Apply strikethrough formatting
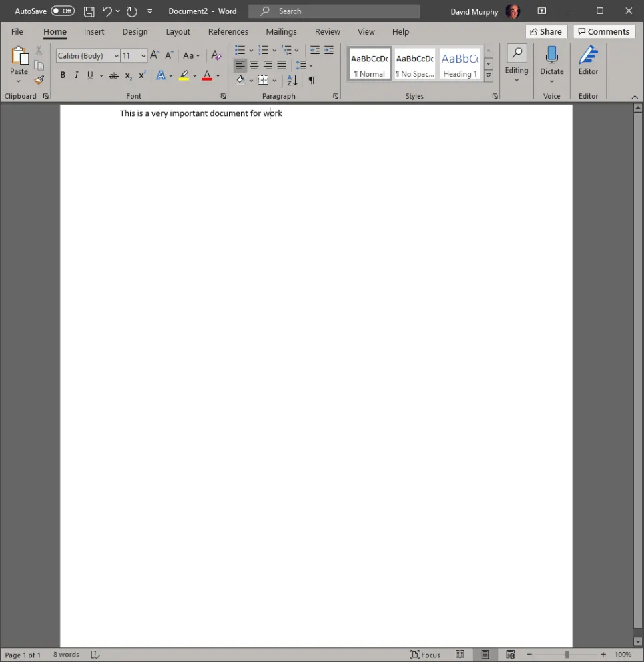This screenshot has width=644, height=662. (113, 76)
